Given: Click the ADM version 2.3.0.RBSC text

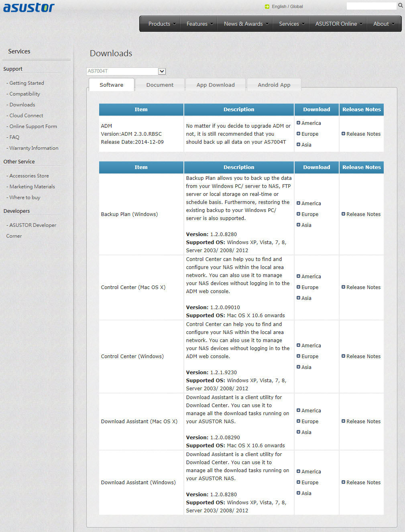Looking at the screenshot, I should coord(131,134).
